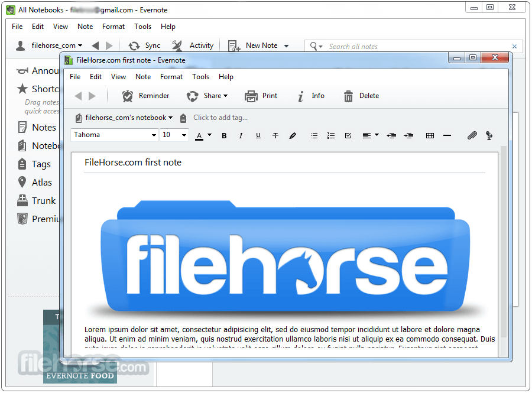532x393 pixels.
Task: Open Note menu in main Evernote window
Action: [x=85, y=27]
